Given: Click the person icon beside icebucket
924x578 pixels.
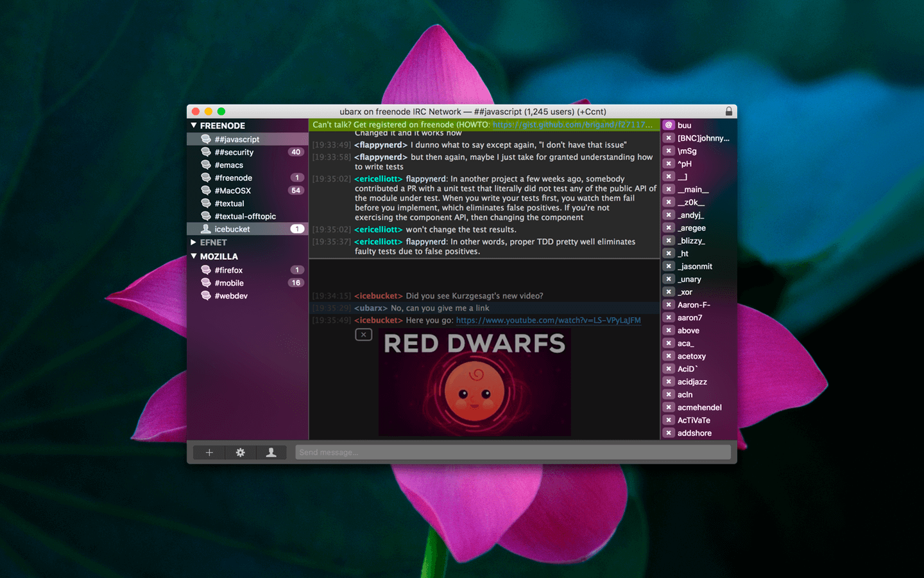Looking at the screenshot, I should pyautogui.click(x=206, y=229).
